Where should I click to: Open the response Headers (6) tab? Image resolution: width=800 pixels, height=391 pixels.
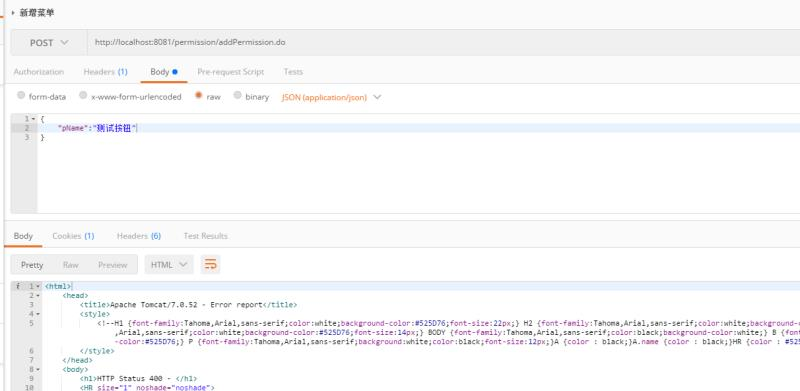click(x=139, y=236)
